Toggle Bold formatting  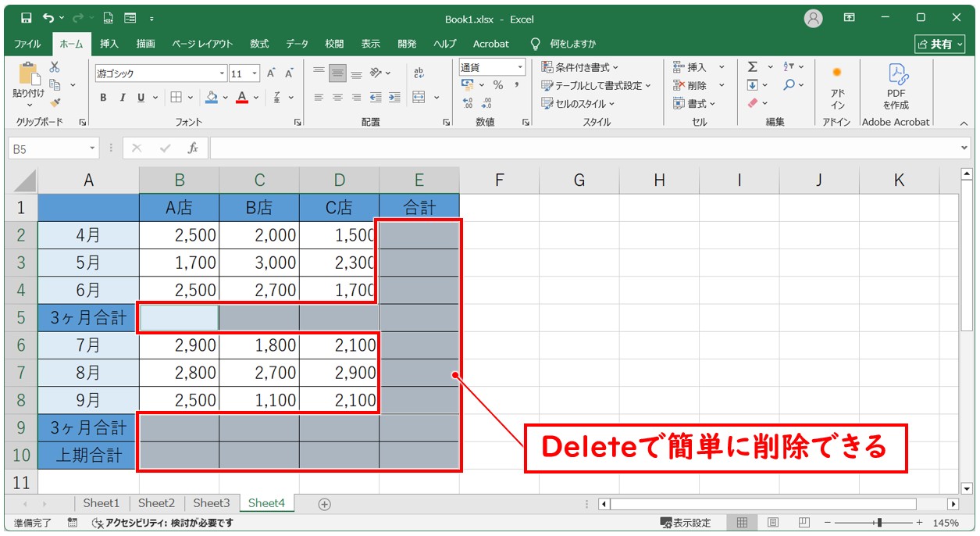coord(103,98)
